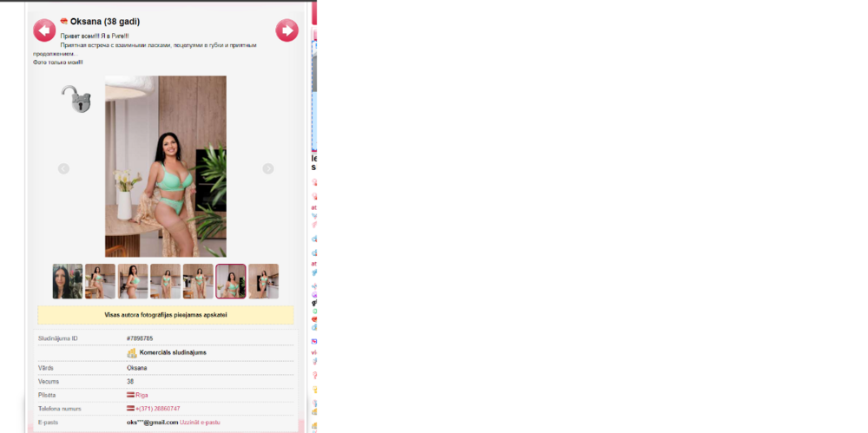Click the open padlock icon
The image size is (868, 433).
coord(76,99)
